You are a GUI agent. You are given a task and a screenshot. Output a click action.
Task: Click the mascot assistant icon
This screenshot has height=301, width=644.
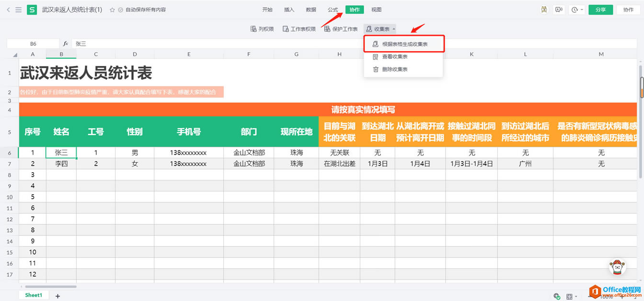[x=617, y=267]
